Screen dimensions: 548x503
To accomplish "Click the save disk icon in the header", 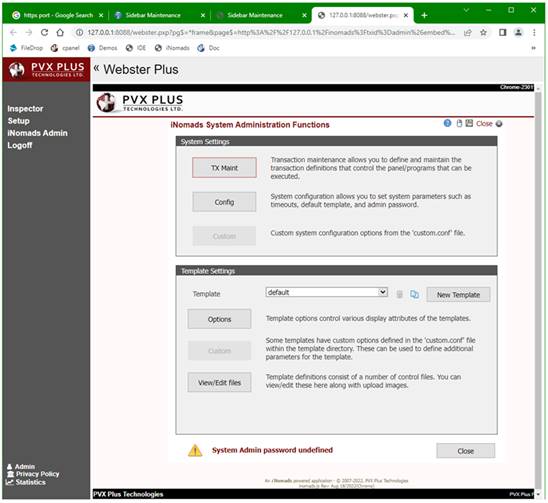I will pyautogui.click(x=469, y=123).
